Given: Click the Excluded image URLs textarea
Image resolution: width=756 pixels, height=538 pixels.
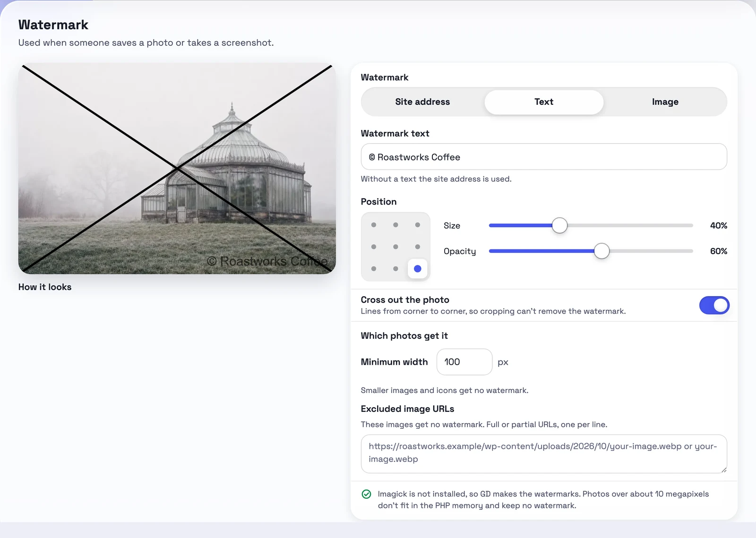Looking at the screenshot, I should point(544,454).
